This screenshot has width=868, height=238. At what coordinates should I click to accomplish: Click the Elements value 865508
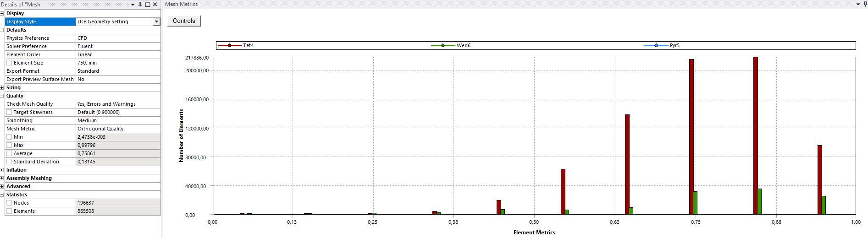[x=118, y=211]
